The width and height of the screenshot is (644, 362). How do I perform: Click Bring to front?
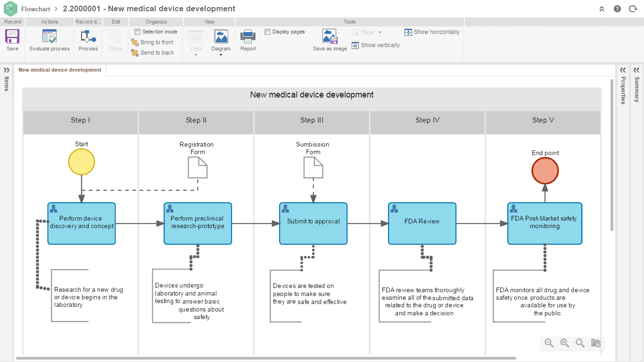tap(152, 42)
